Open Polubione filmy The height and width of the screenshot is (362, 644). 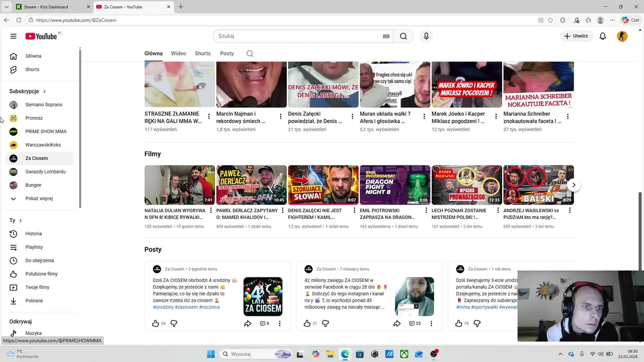click(40, 274)
